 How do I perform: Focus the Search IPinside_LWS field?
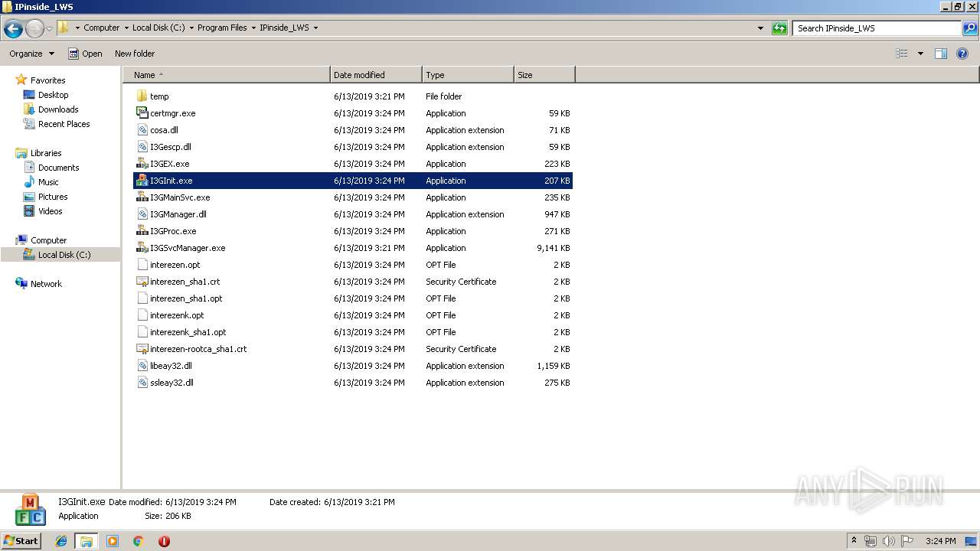pyautogui.click(x=877, y=28)
